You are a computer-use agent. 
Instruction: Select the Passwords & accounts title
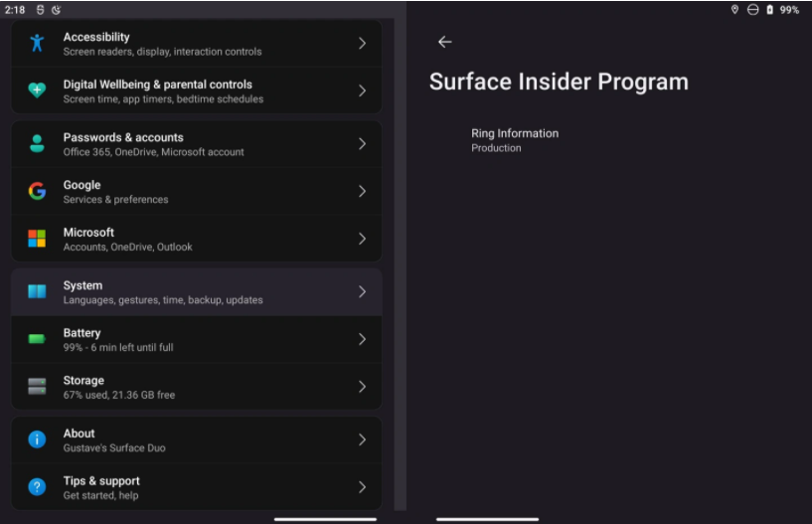pyautogui.click(x=123, y=137)
